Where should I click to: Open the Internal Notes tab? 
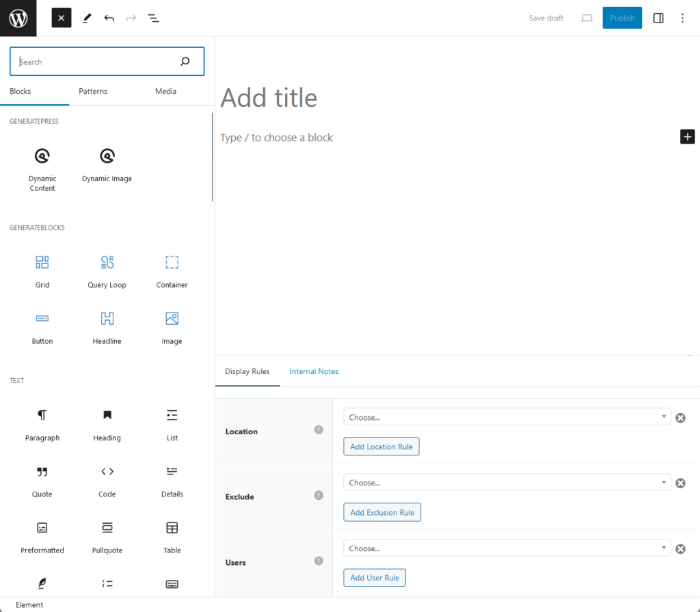pos(314,371)
